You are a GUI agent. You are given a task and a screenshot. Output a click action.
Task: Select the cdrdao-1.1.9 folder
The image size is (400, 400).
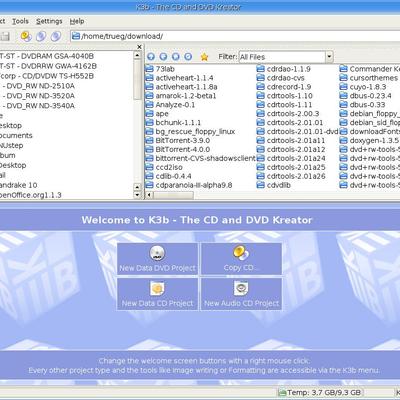pos(284,69)
